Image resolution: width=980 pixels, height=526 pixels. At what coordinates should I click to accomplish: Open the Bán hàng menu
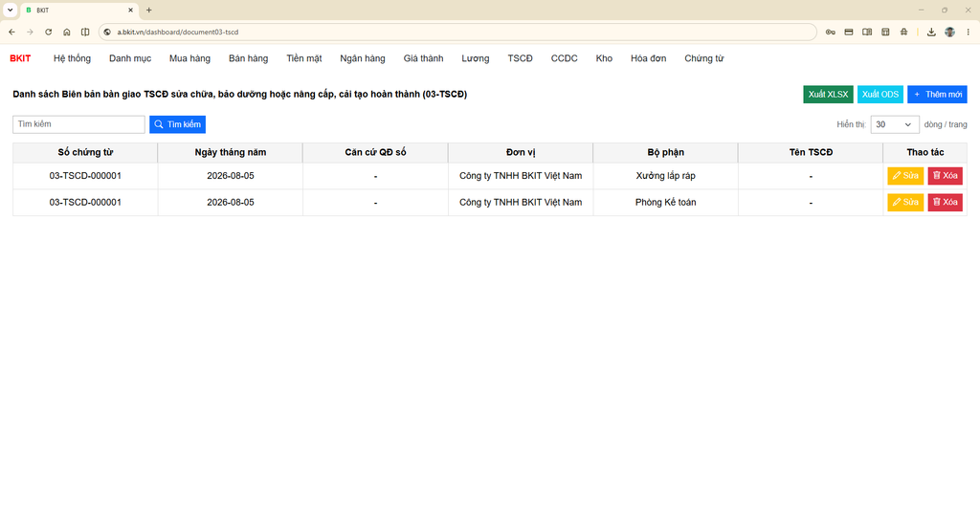[248, 58]
